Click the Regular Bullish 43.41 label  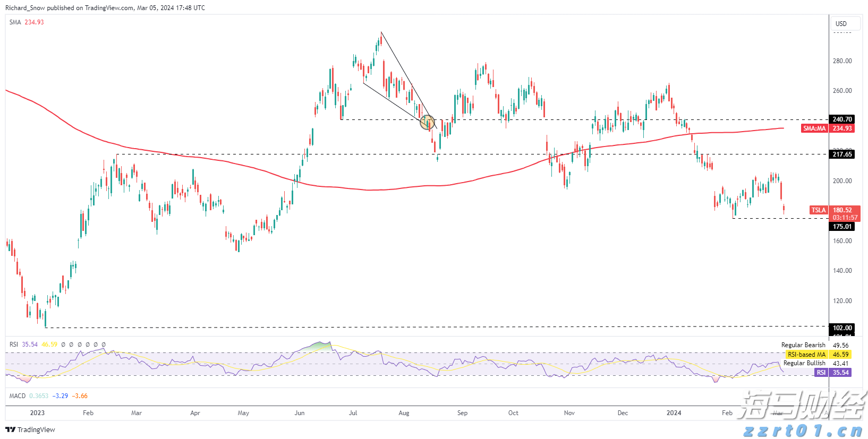pos(816,364)
